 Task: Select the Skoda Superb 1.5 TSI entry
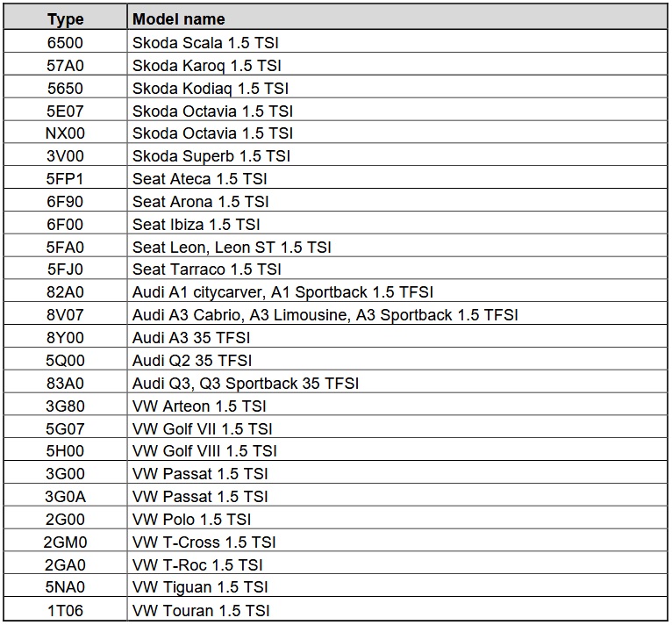tap(211, 156)
